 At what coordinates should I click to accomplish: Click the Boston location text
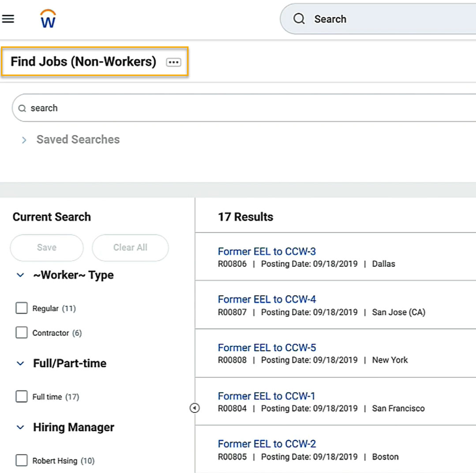click(x=385, y=457)
